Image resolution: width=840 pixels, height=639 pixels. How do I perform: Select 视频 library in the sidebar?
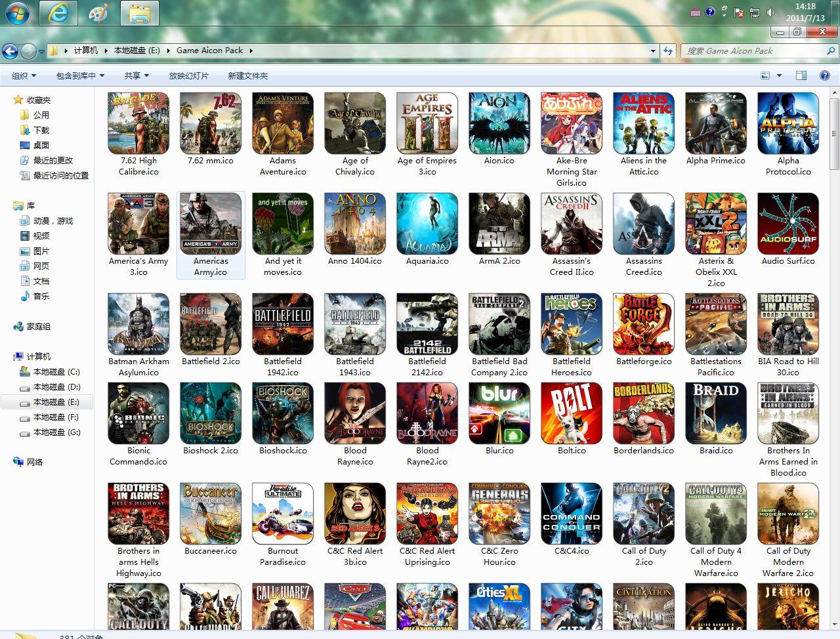pyautogui.click(x=41, y=236)
